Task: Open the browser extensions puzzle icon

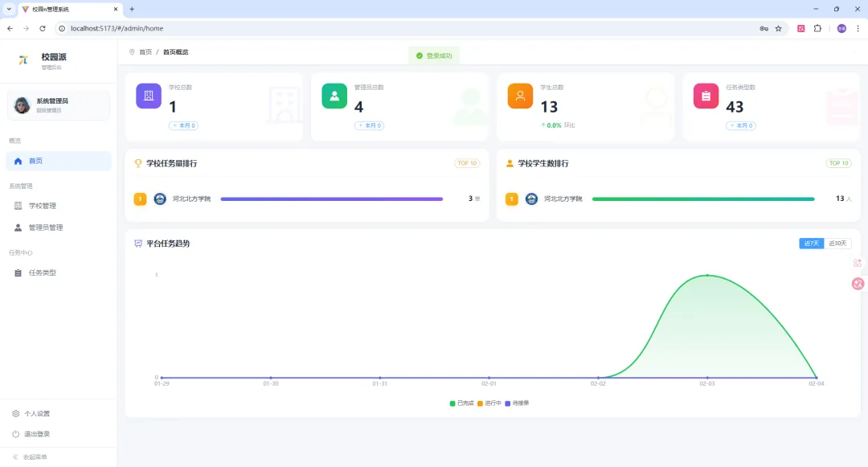Action: 817,28
